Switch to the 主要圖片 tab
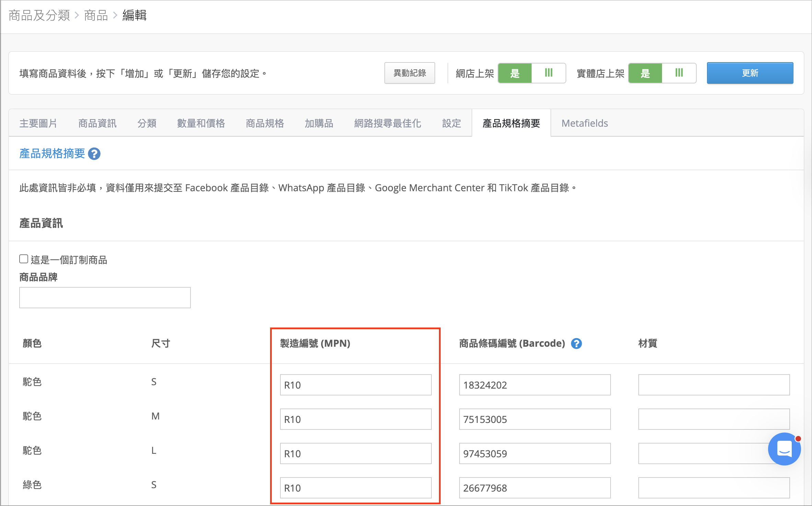The width and height of the screenshot is (812, 506). tap(38, 123)
